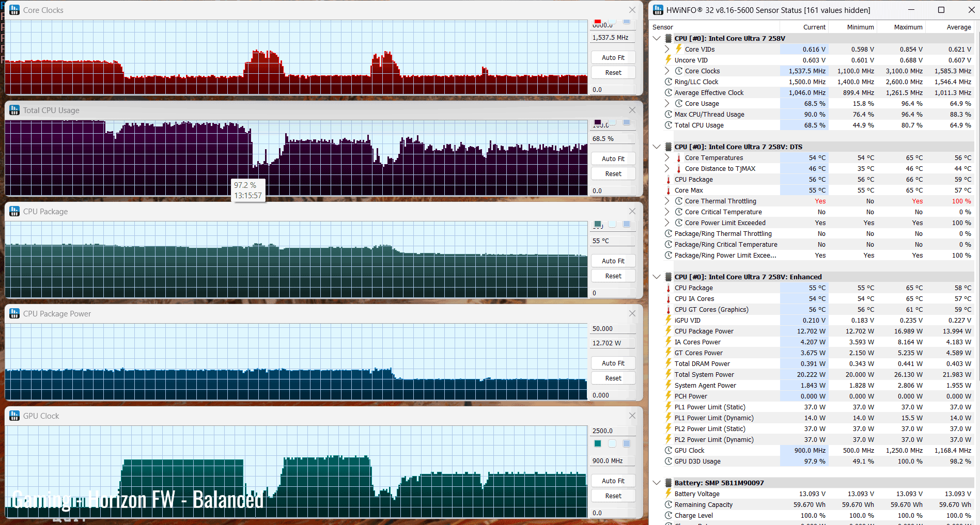The image size is (980, 525).
Task: Click the chip icon of the 258V: Enhanced group
Action: pos(668,277)
